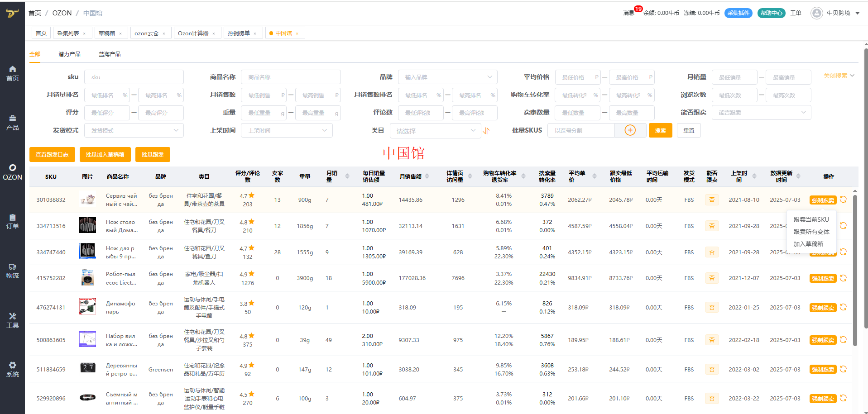Sort by 详情页访问量 column arrows
Viewport: 868px width, 414px height.
pyautogui.click(x=470, y=176)
